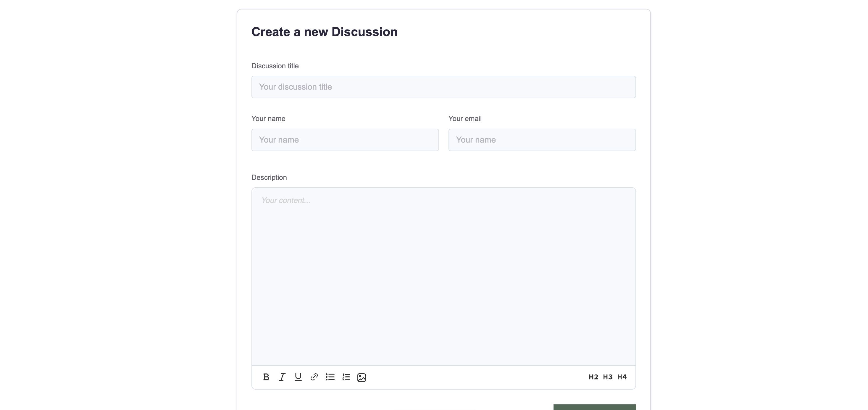
Task: Click the "Your email" label
Action: 465,119
